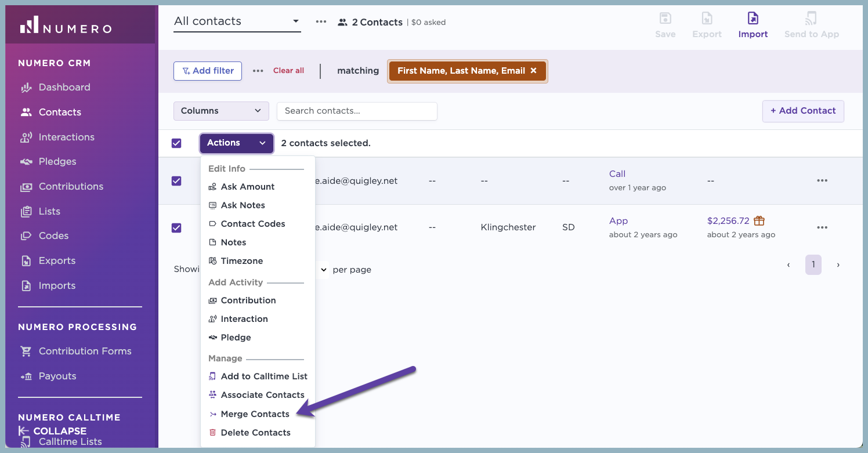Go to the next page arrow

click(838, 265)
